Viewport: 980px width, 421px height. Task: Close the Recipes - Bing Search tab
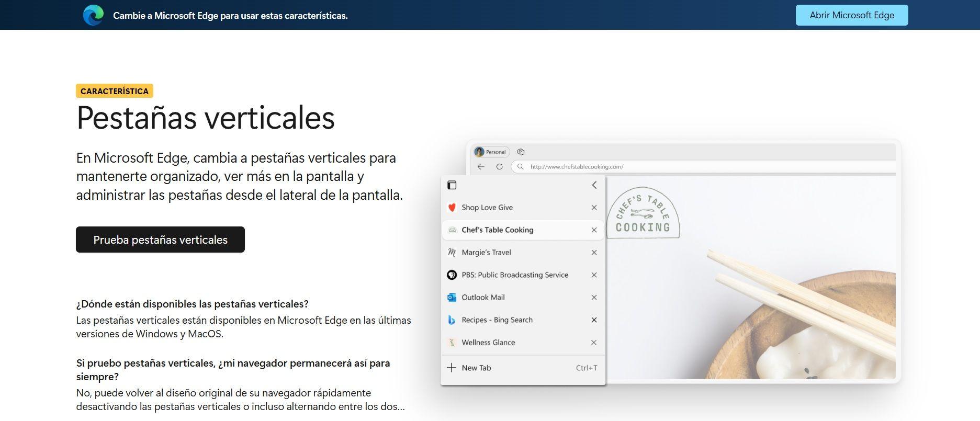(594, 320)
